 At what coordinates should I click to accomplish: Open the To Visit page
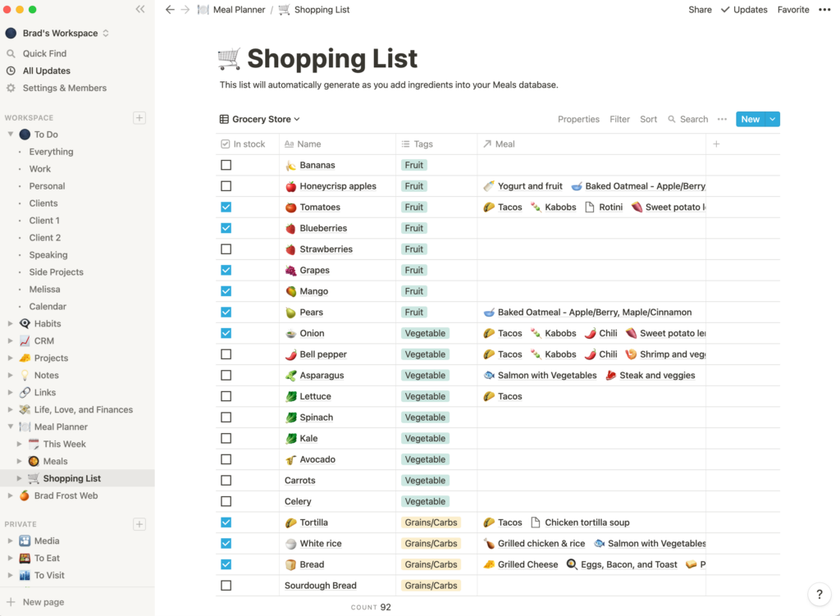pyautogui.click(x=49, y=575)
